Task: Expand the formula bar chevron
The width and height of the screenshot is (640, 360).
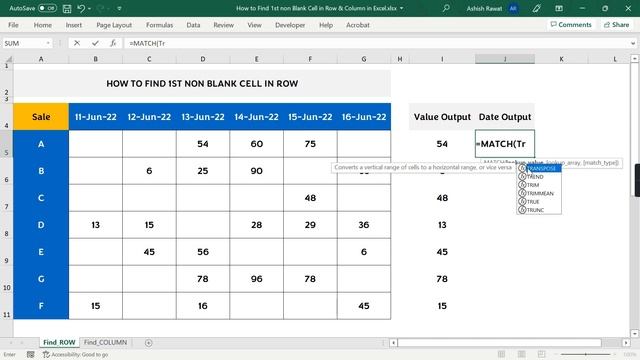Action: pos(633,43)
